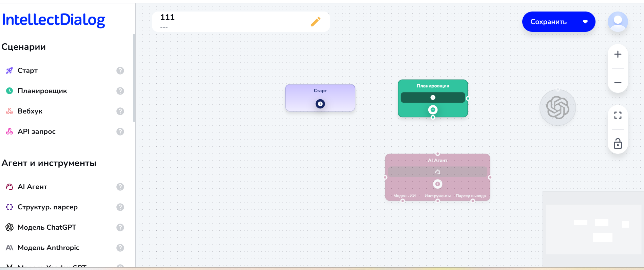
Task: Click the canvas minimap
Action: [593, 229]
